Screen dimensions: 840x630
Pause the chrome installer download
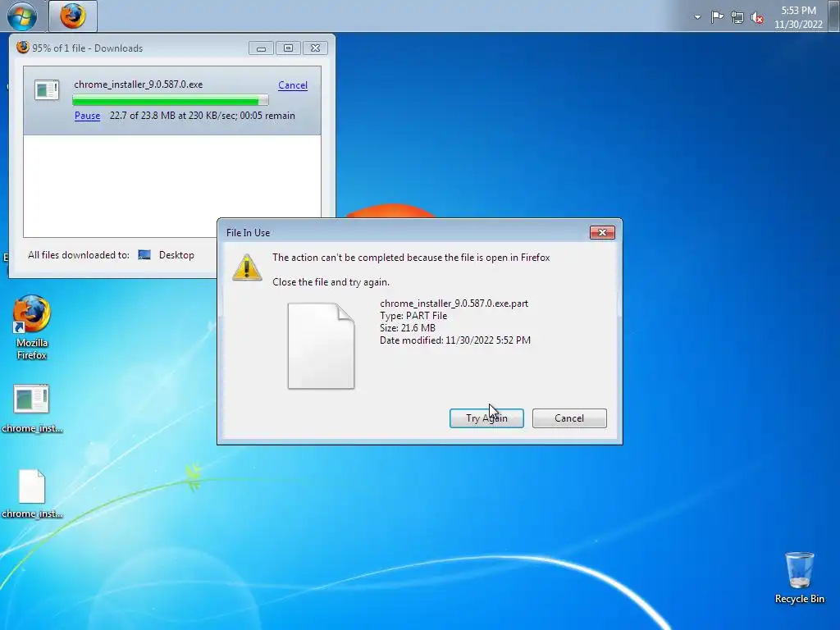(x=87, y=115)
